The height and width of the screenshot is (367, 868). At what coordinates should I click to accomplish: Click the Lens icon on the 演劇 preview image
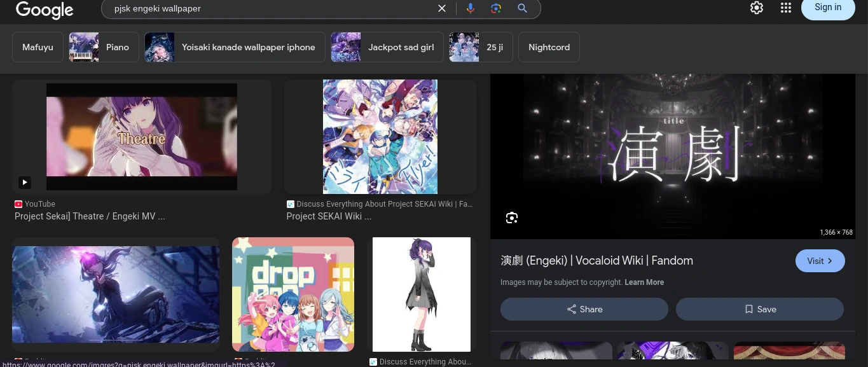point(512,218)
